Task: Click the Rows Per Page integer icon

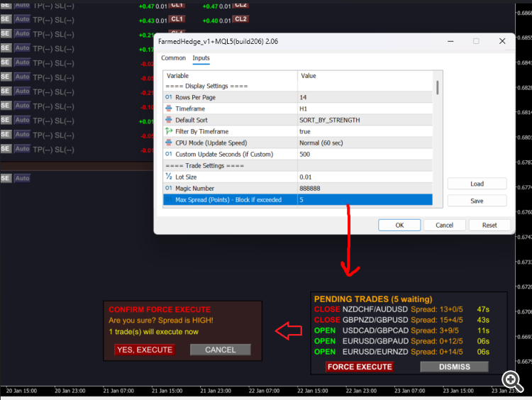Action: (168, 97)
